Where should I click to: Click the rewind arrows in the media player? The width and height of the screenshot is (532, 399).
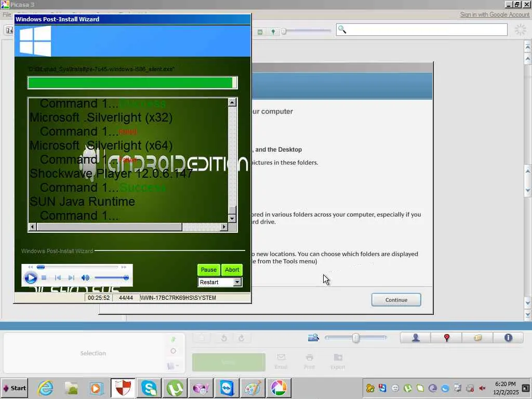click(31, 267)
